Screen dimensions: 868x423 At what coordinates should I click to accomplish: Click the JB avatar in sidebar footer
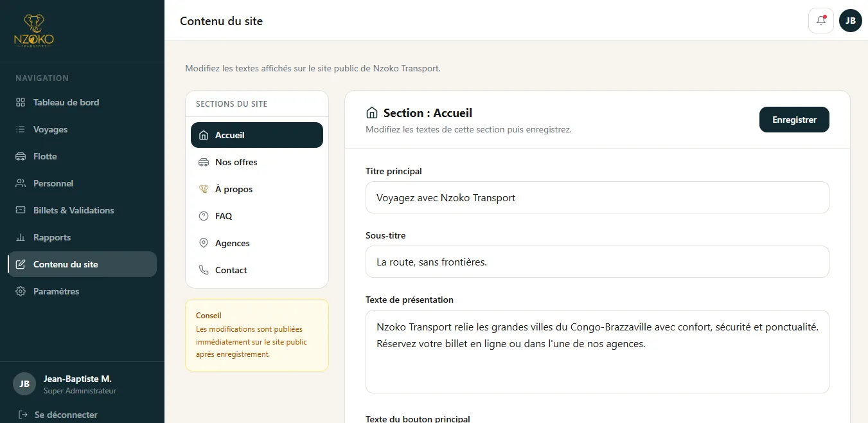[24, 384]
